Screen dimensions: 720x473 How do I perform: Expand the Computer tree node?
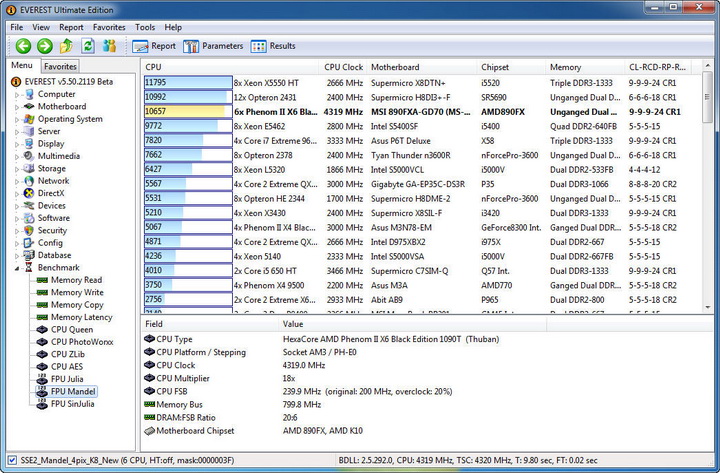point(17,95)
